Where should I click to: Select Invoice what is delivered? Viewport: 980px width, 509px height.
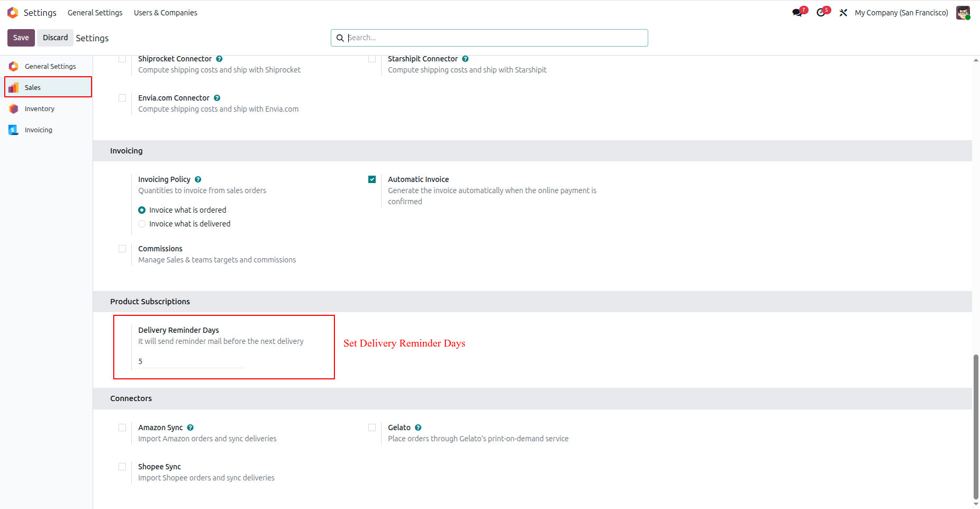(142, 224)
